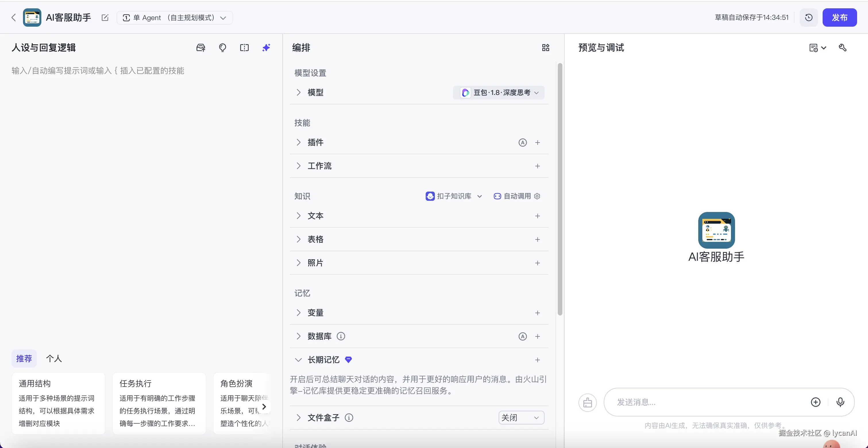This screenshot has height=448, width=868.
Task: Edit the bot name pencil icon
Action: (105, 17)
